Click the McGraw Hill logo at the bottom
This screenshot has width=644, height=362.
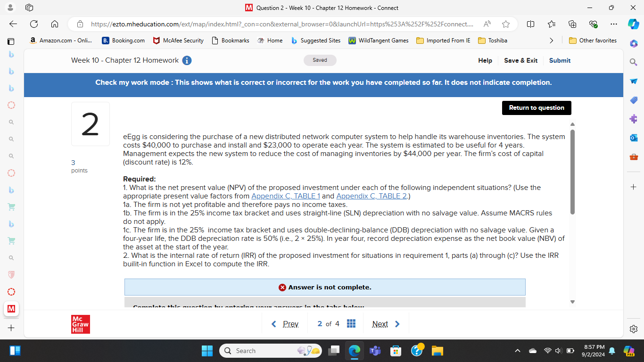point(80,324)
